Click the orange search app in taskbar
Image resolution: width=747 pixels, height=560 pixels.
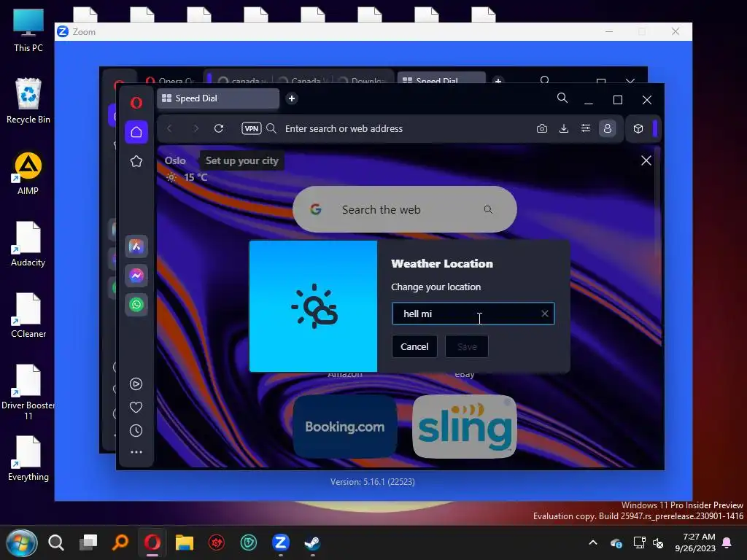click(x=120, y=542)
